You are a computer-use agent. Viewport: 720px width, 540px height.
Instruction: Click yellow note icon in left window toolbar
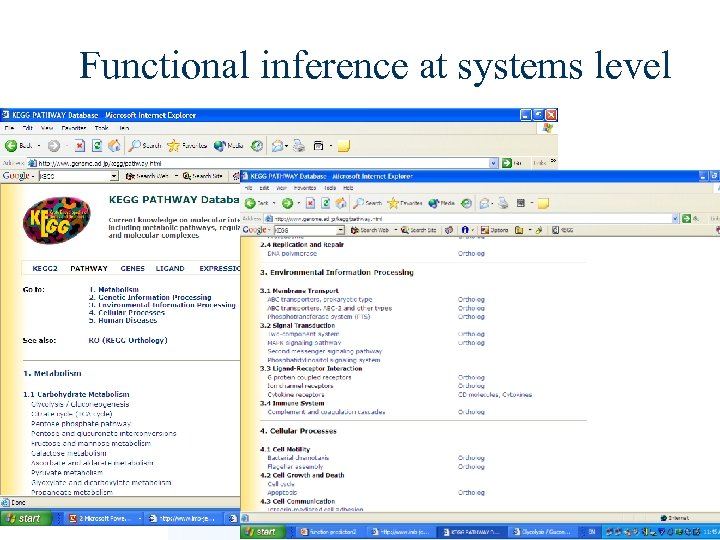point(343,146)
